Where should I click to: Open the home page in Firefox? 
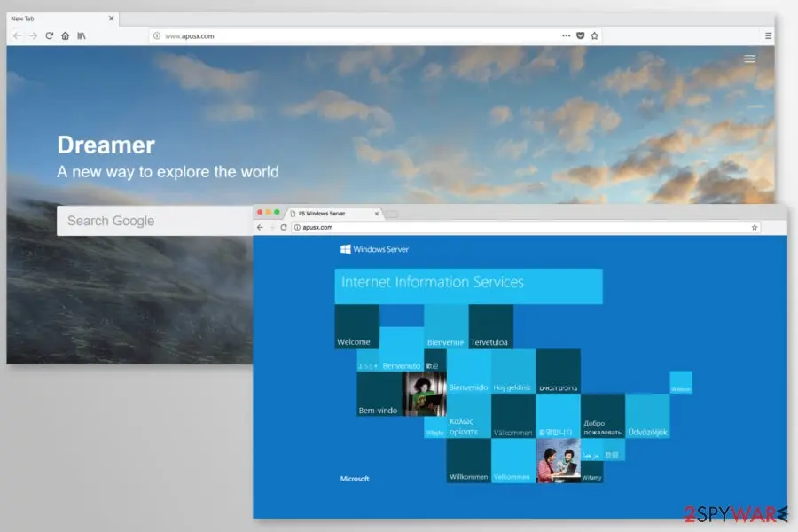[x=65, y=35]
